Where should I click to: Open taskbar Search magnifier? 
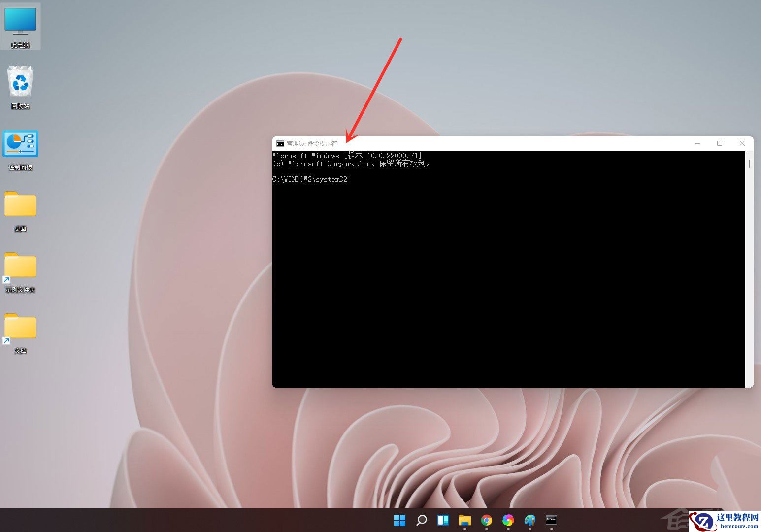click(x=421, y=520)
